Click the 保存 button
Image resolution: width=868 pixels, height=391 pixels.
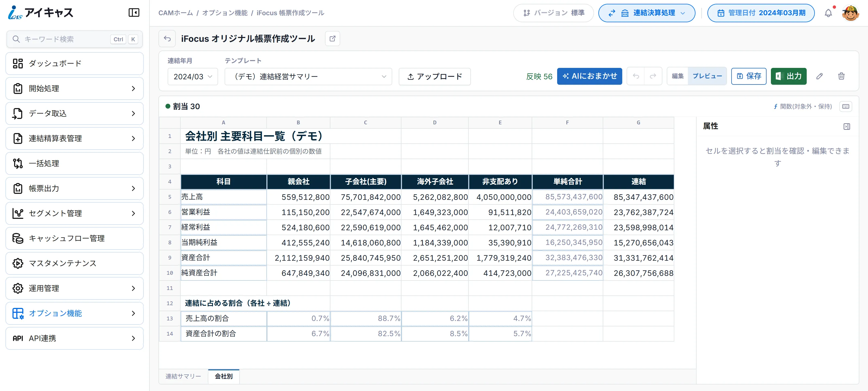coord(749,76)
